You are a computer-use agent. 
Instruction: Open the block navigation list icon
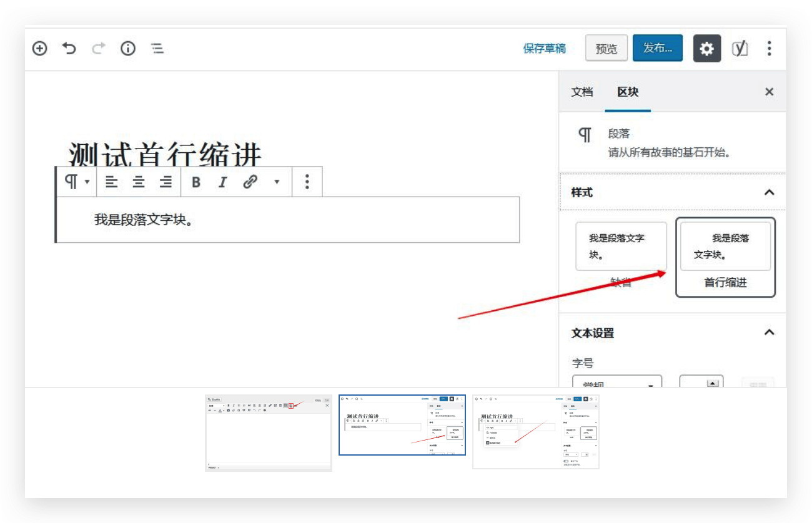[x=157, y=49]
